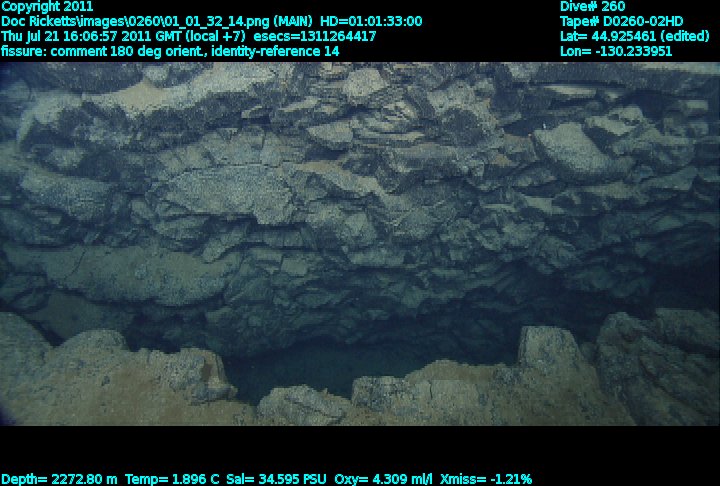
Task: Click the 'Temp= 1.896 C' reading
Action: [172, 480]
